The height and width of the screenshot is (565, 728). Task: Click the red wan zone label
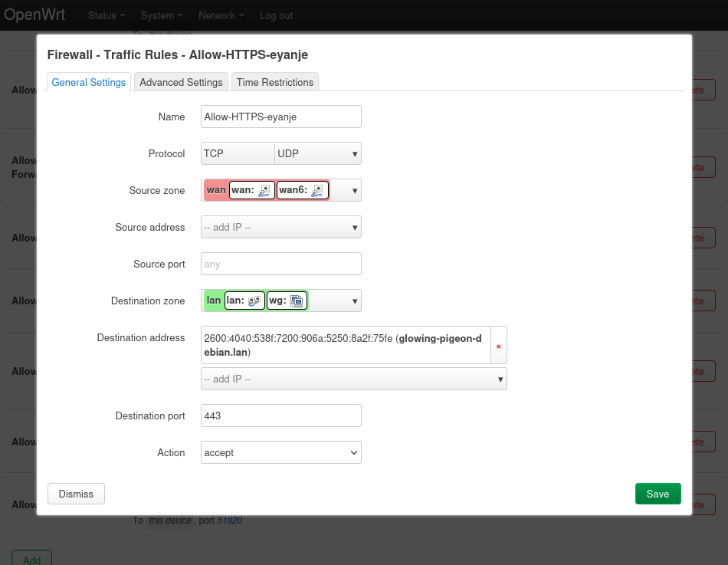[x=216, y=190]
